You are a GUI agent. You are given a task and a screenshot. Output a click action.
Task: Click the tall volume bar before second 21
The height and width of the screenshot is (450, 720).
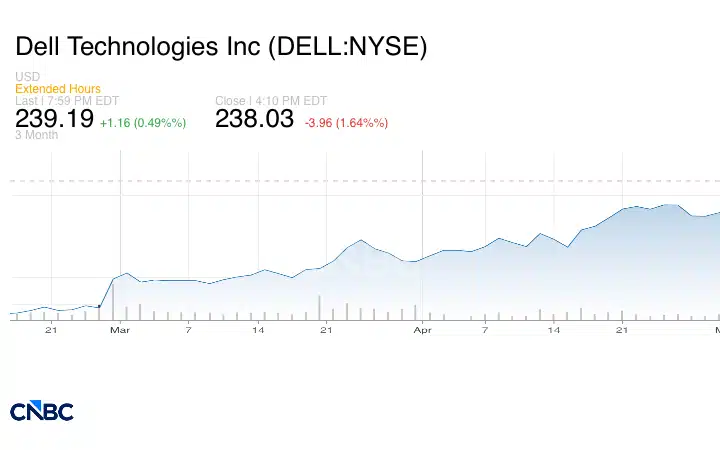pos(319,308)
